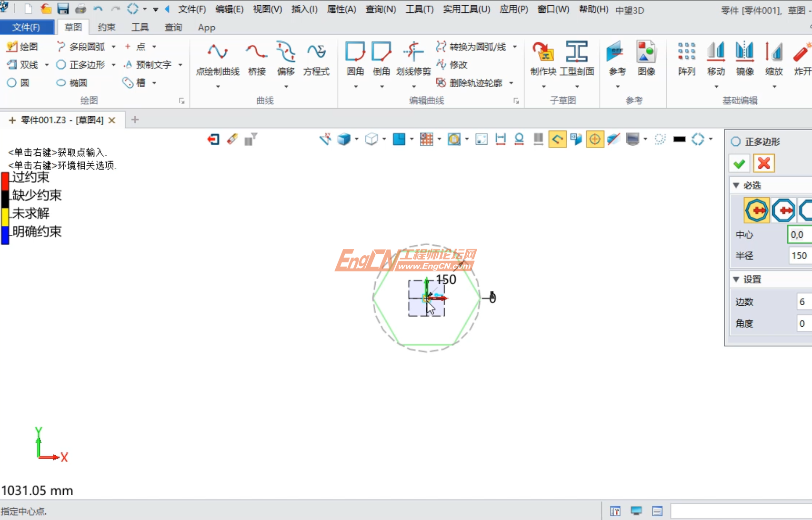Launch the 制作块 make block tool
Viewport: 812px width, 520px height.
(542, 60)
